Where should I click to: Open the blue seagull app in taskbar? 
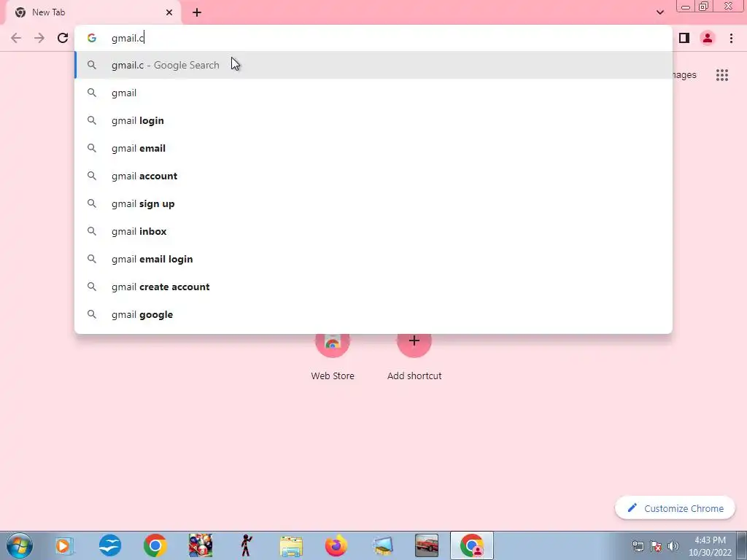110,545
